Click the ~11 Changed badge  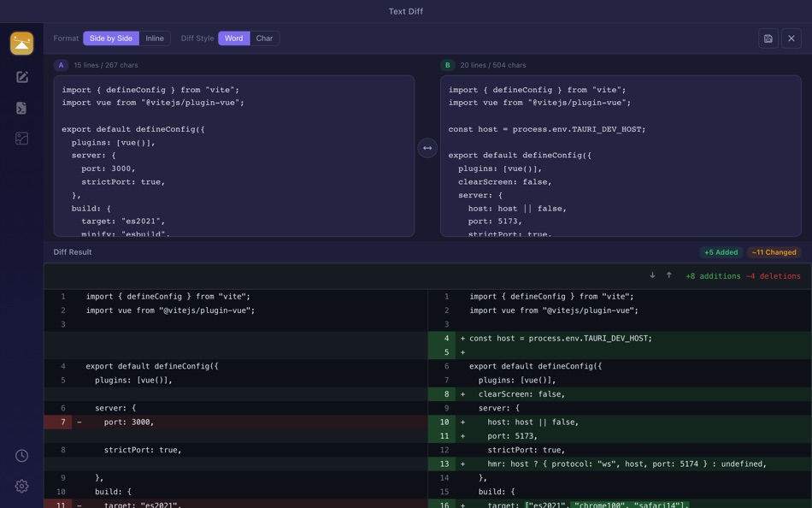tap(774, 252)
